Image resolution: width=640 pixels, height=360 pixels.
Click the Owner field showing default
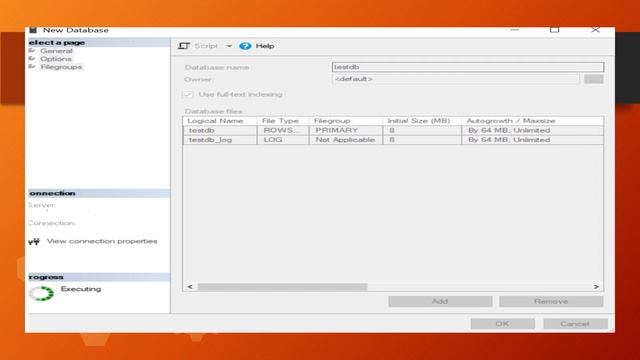click(456, 79)
